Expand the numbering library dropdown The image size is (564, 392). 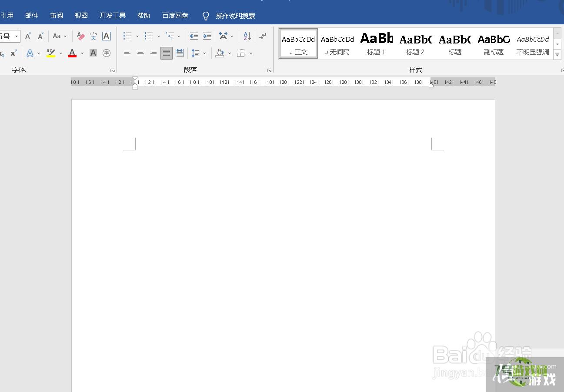(159, 36)
